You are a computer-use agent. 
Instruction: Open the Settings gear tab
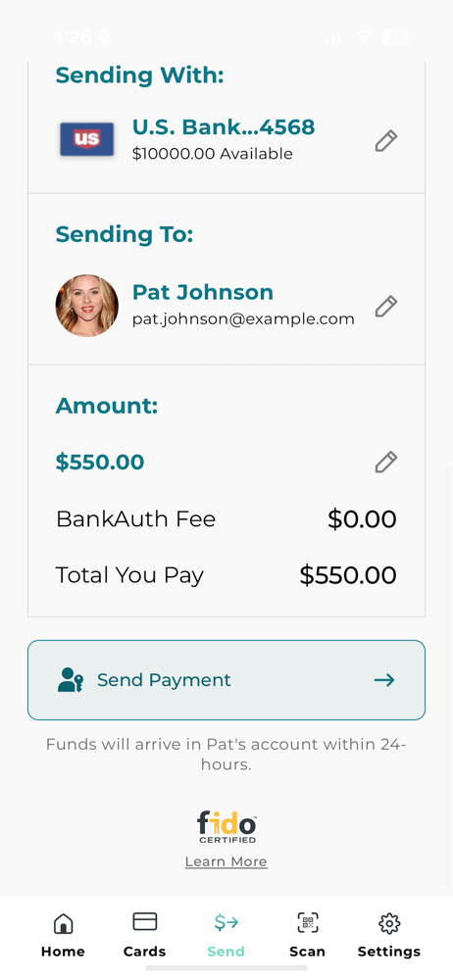pos(389,935)
